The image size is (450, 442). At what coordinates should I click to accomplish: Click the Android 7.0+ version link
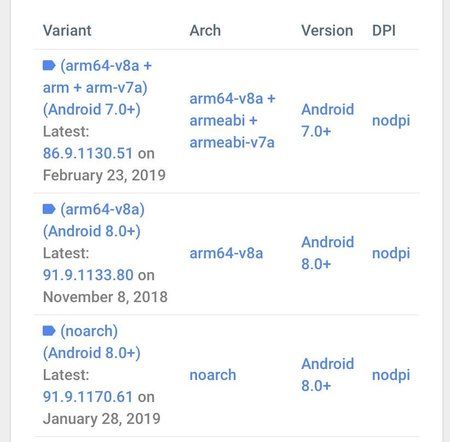[x=327, y=120]
